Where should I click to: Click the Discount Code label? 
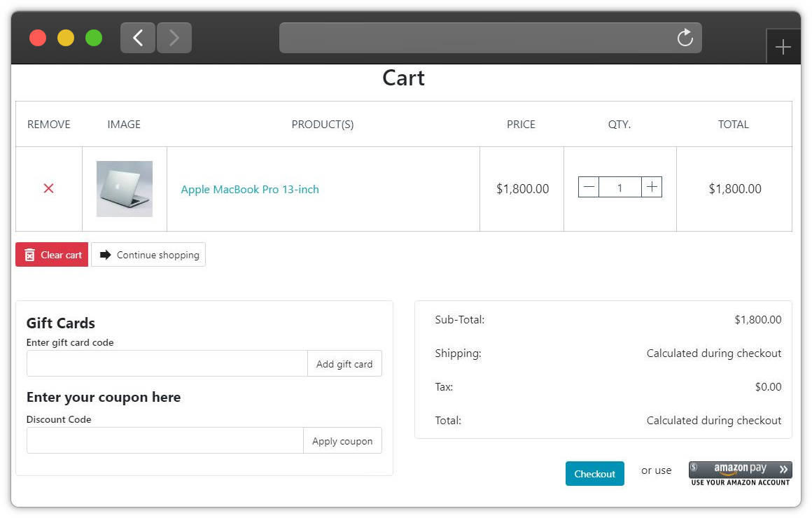[59, 419]
